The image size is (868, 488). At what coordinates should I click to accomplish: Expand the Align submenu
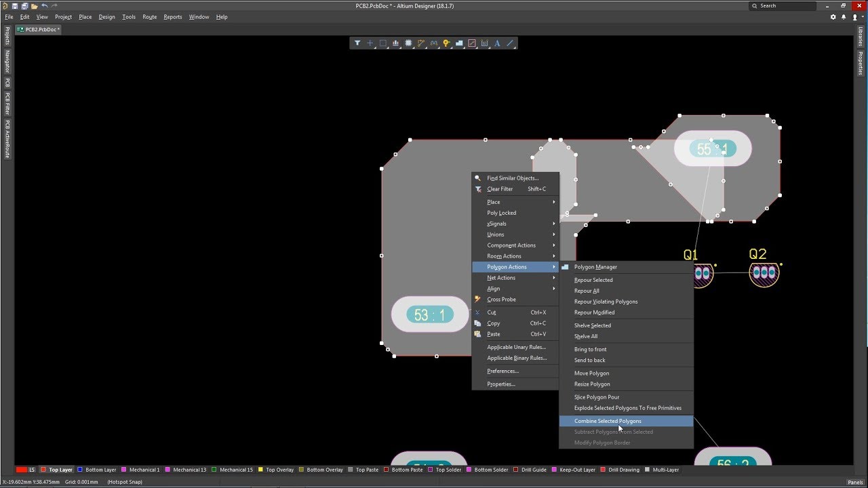515,289
